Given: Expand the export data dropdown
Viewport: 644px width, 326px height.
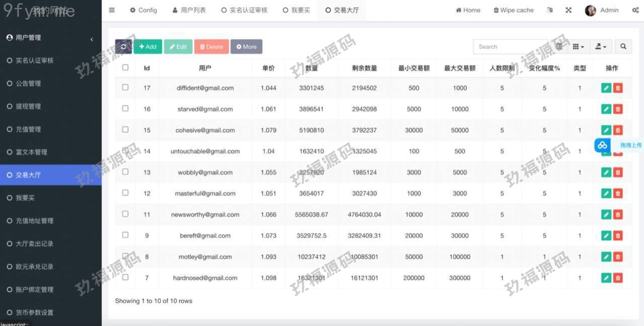Looking at the screenshot, I should click(601, 47).
